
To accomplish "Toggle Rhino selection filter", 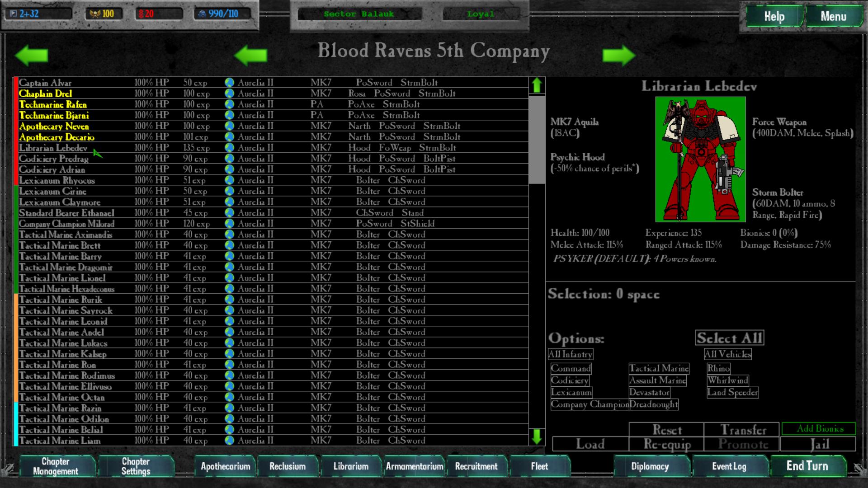I will tap(719, 368).
